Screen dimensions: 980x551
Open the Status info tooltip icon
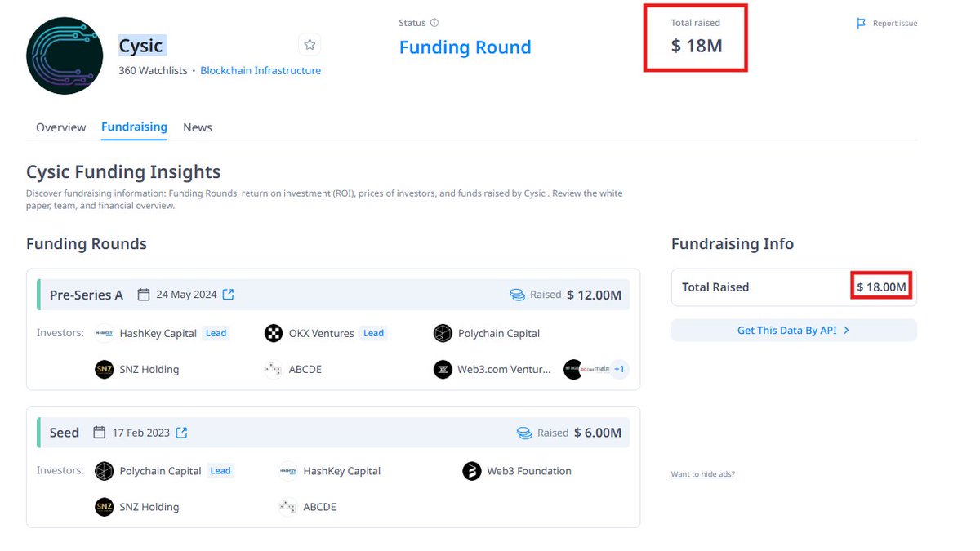(x=434, y=23)
